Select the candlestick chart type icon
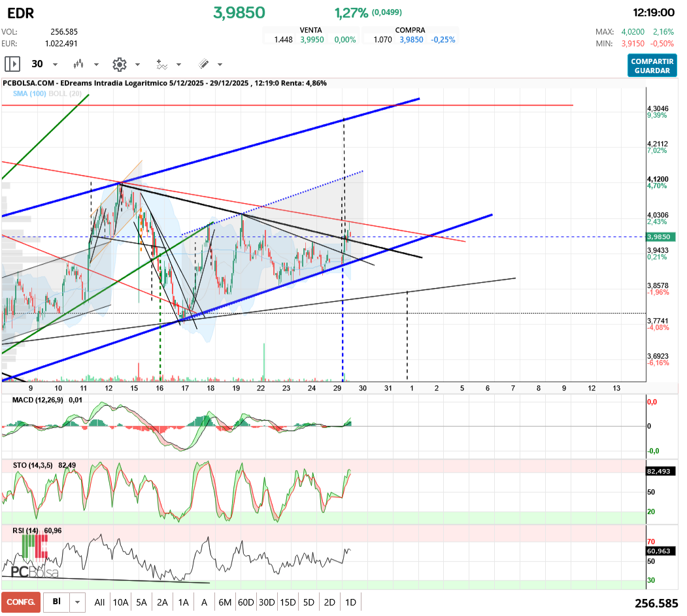687x616 pixels. coord(78,63)
